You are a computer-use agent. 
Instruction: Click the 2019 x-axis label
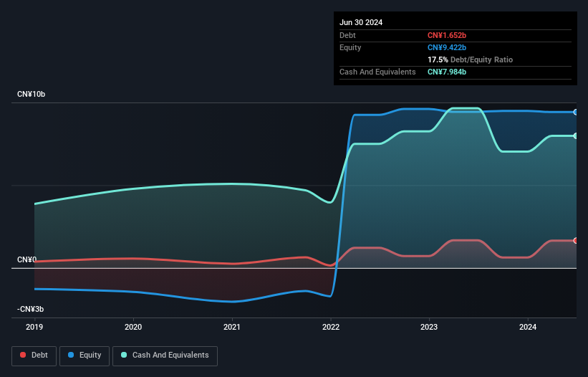tap(34, 327)
